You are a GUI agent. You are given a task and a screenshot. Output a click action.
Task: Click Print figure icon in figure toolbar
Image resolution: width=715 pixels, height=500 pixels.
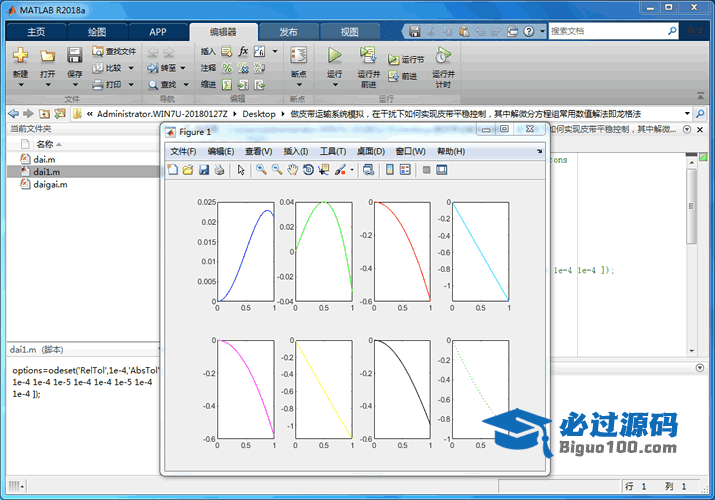pos(219,170)
